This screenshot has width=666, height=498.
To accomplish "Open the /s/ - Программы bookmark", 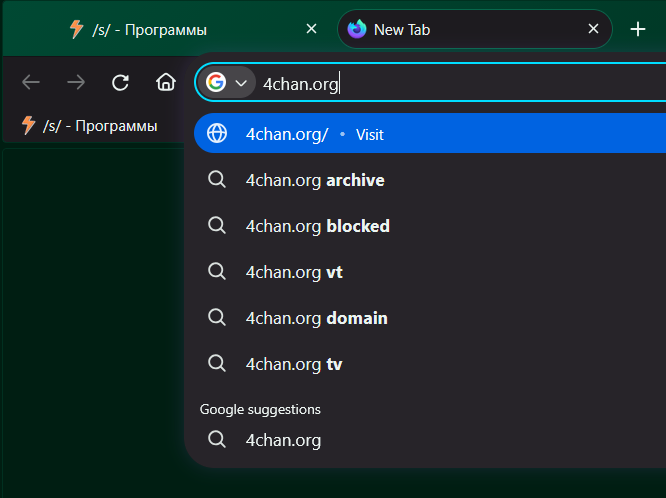I will point(89,125).
